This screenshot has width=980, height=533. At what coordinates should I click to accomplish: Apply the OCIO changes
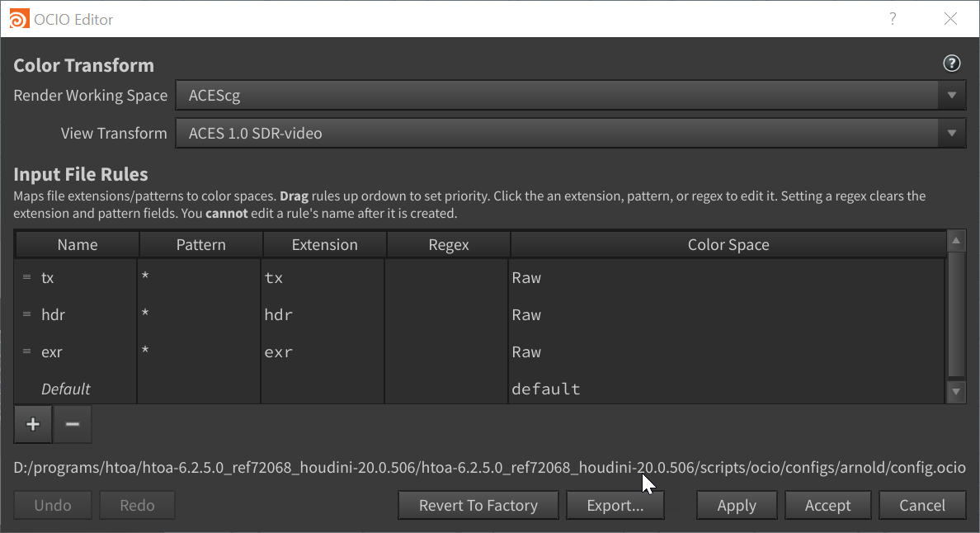click(737, 505)
